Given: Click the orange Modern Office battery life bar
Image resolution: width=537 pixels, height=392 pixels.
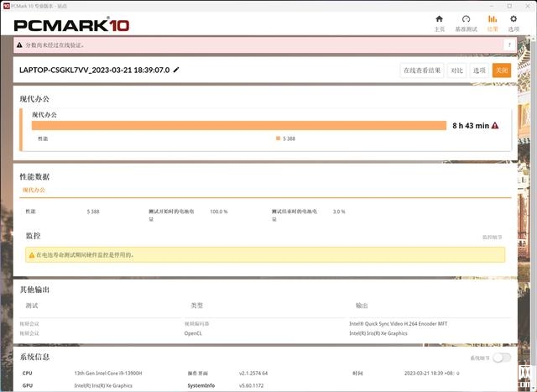Looking at the screenshot, I should point(239,125).
